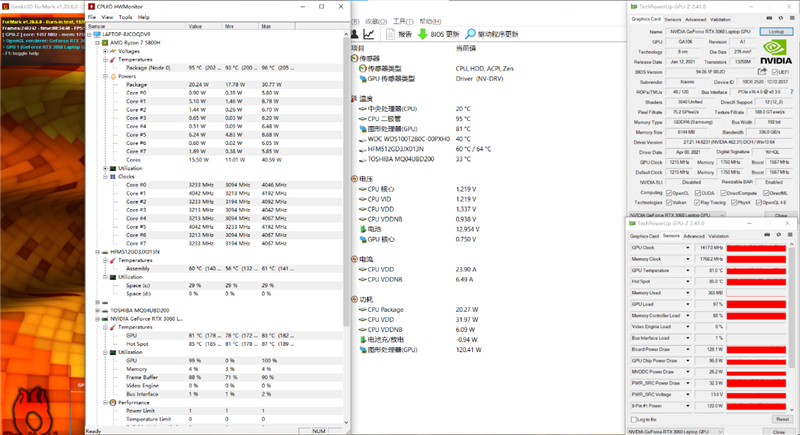Screen dimensions: 800x435
Task: Click the GPU Load red sensor graph
Action: pos(756,304)
